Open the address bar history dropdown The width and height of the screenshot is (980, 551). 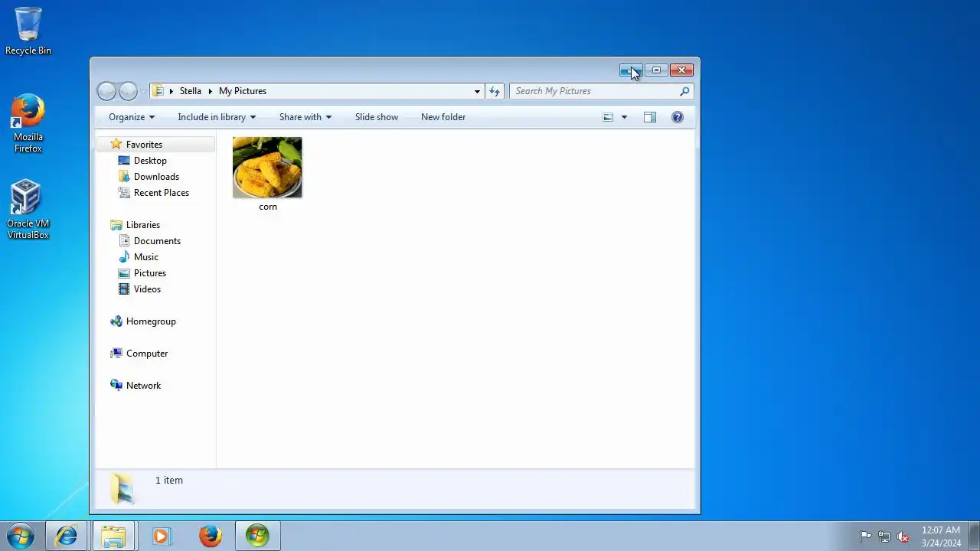click(477, 91)
